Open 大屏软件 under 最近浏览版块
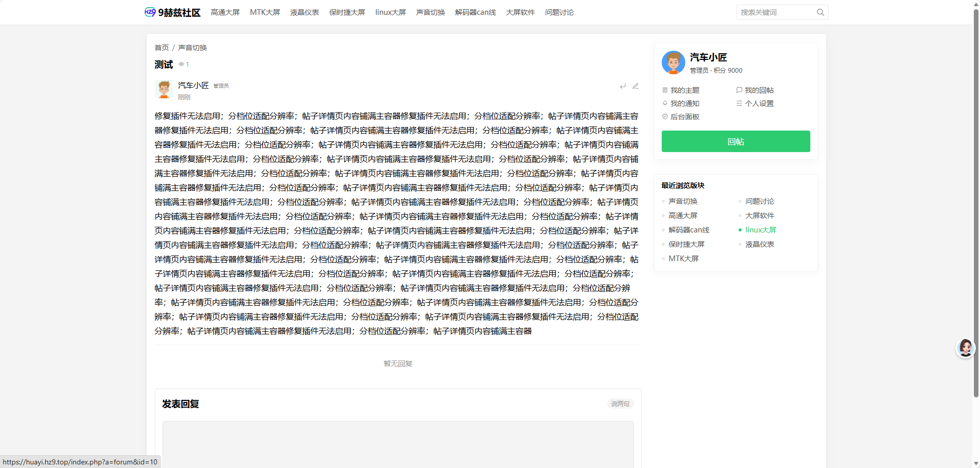The image size is (980, 468). 760,216
